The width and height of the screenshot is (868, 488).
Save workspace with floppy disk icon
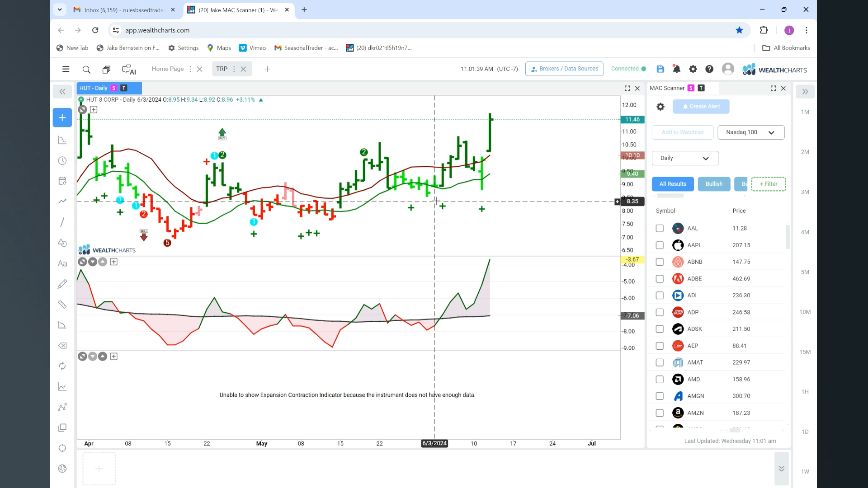coord(660,69)
